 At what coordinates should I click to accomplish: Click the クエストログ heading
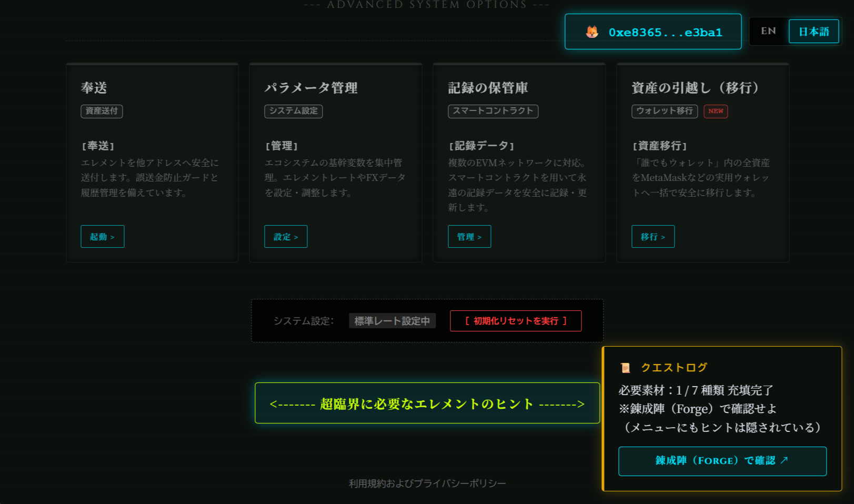674,368
